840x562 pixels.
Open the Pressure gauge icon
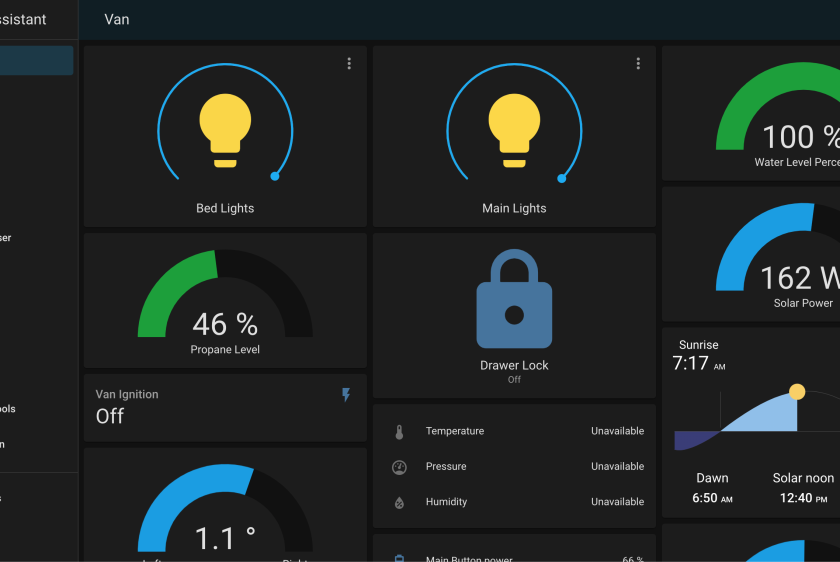click(x=399, y=467)
